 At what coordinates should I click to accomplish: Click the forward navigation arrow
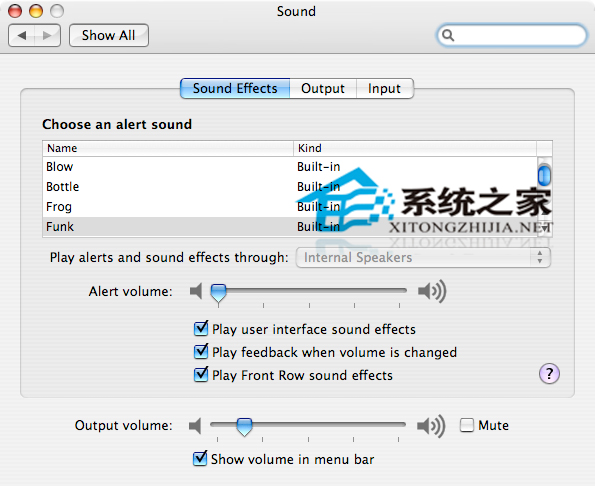(x=47, y=36)
